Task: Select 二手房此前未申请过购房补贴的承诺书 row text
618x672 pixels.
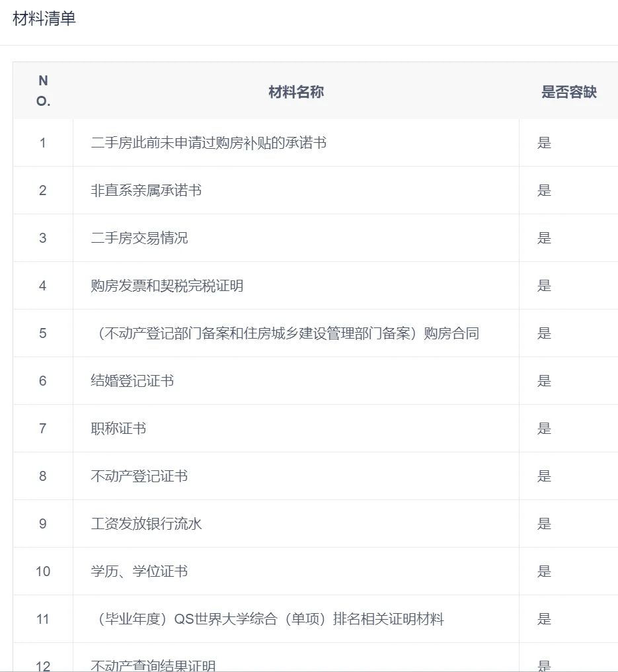Action: coord(209,143)
